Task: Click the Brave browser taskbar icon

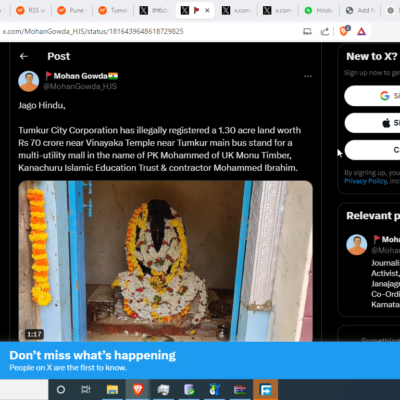Action: click(138, 389)
